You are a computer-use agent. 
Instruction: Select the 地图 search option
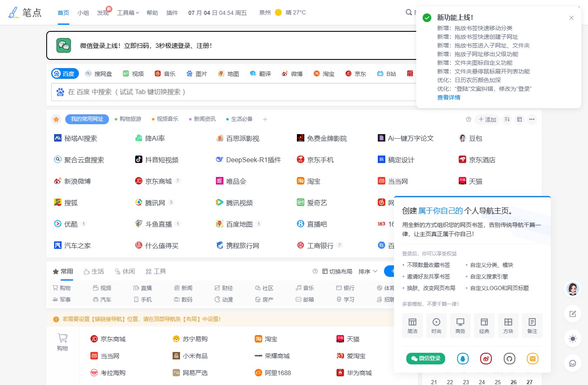coord(229,73)
